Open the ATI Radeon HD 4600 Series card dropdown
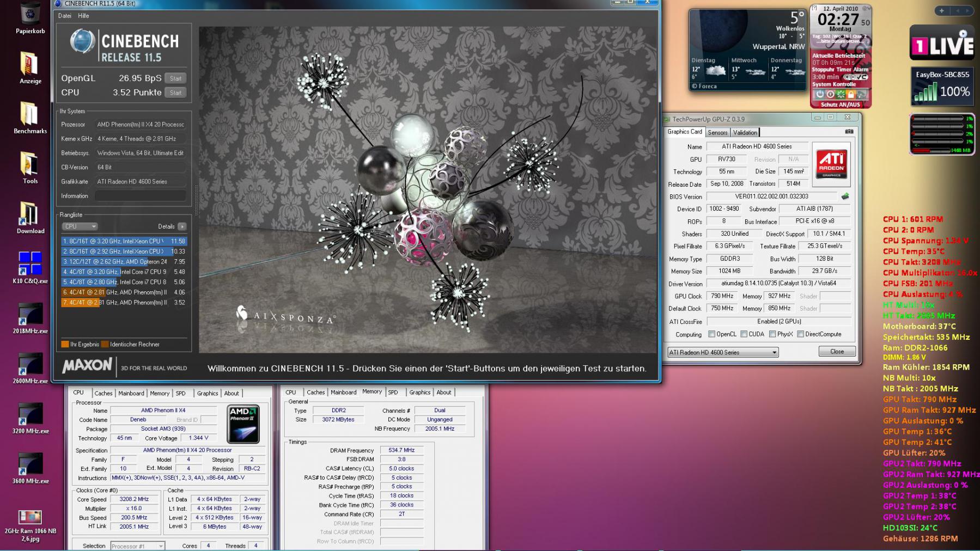Image resolution: width=980 pixels, height=551 pixels. [723, 352]
